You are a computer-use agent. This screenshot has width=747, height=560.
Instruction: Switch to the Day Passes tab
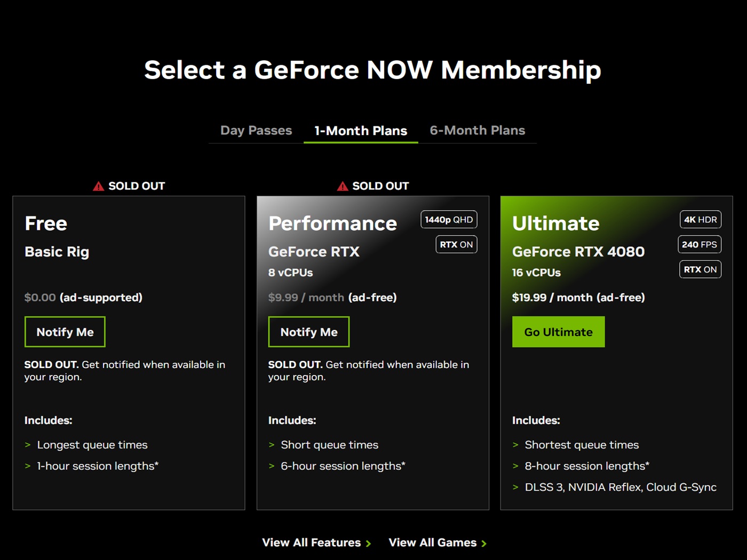coord(256,131)
